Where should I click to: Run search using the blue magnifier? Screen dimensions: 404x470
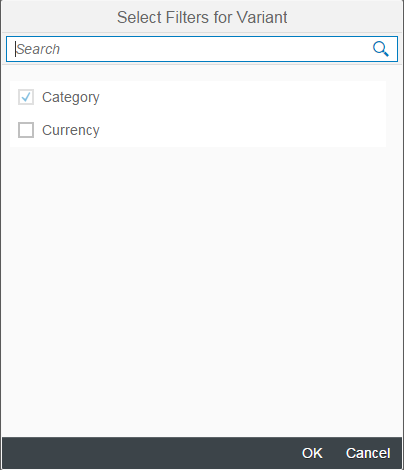click(x=380, y=49)
